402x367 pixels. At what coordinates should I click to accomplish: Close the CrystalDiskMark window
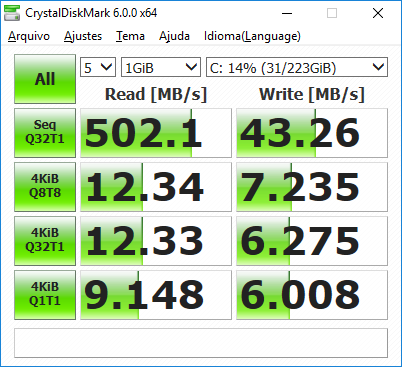pyautogui.click(x=378, y=13)
